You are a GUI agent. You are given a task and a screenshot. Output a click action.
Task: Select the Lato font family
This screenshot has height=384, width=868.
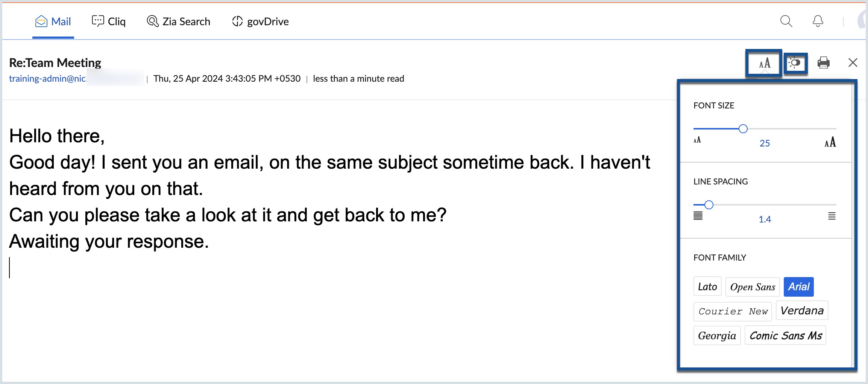(707, 287)
